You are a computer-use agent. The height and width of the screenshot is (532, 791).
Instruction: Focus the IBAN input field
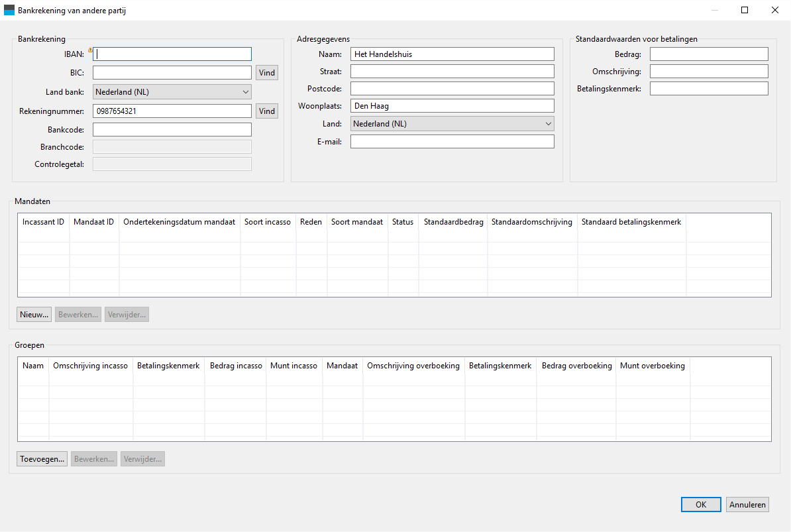point(172,54)
